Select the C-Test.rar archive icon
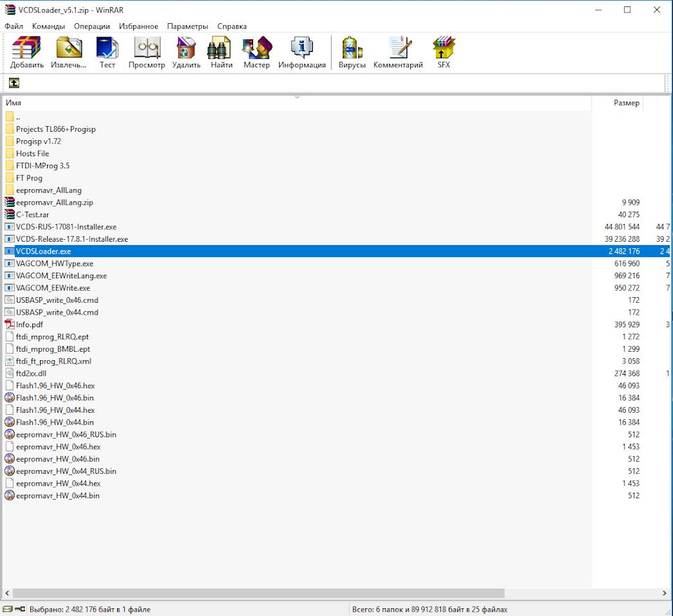673x616 pixels. pos(9,214)
